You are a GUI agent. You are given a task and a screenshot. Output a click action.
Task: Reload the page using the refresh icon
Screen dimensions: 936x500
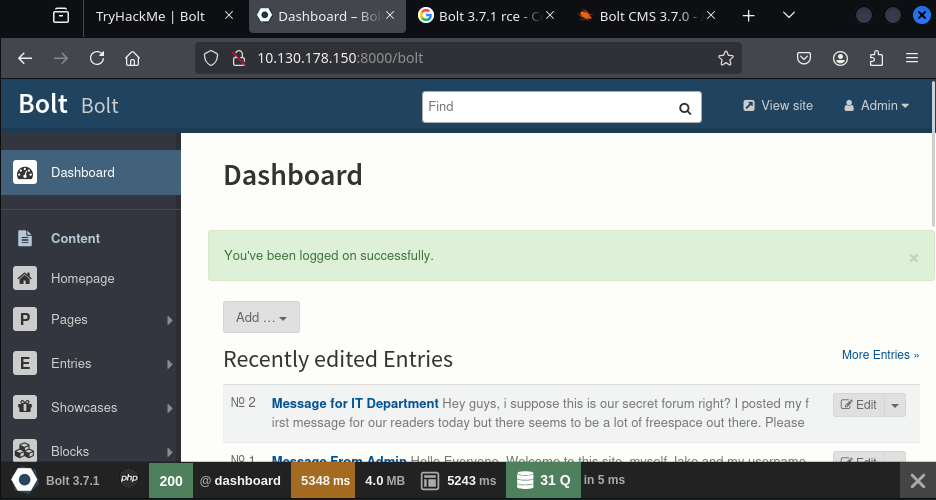(97, 58)
